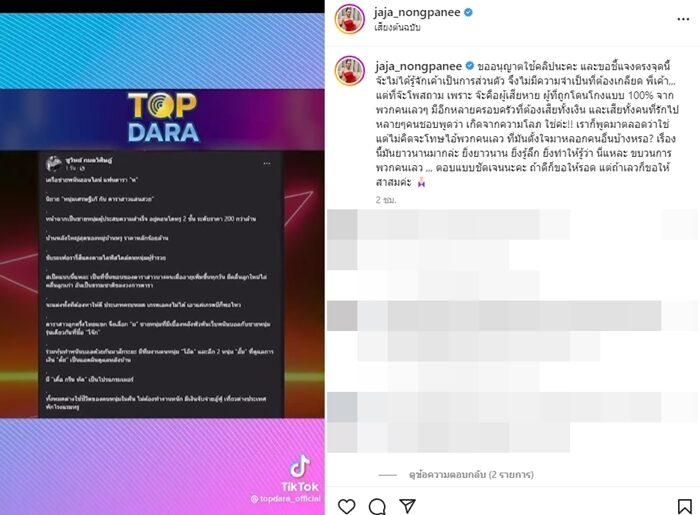Click the TOP DARA logo in video

163,117
